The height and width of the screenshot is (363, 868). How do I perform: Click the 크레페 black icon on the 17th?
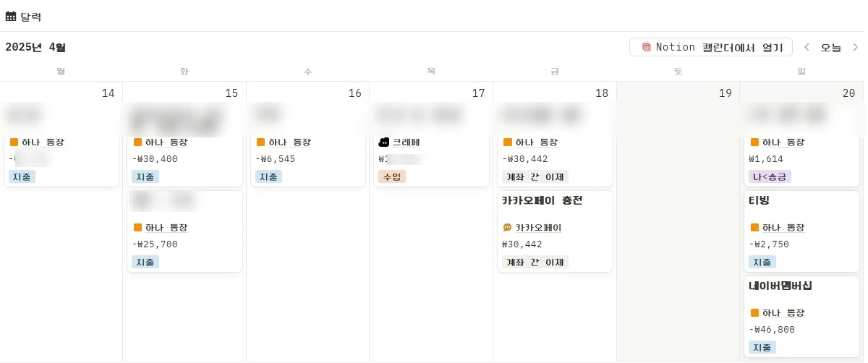[x=384, y=142]
